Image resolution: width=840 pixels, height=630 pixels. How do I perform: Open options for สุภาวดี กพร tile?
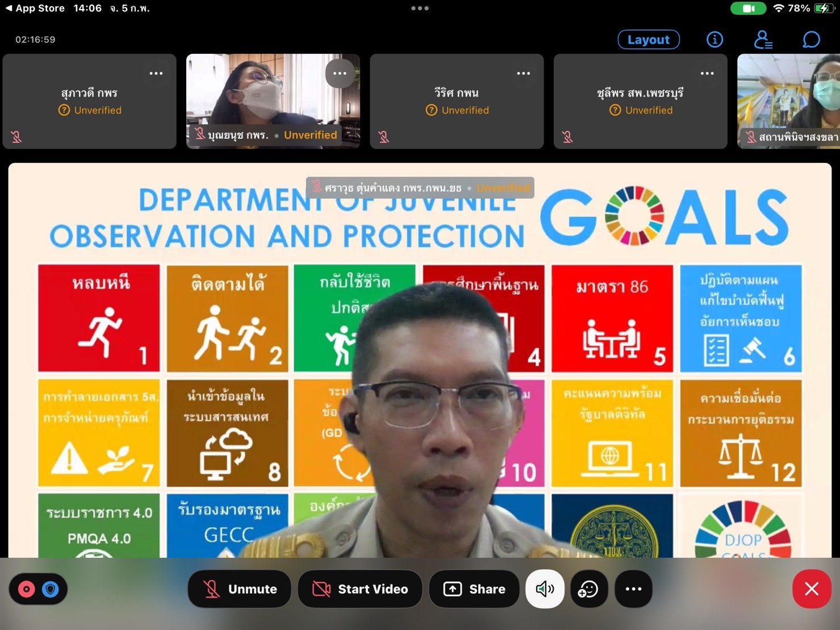(x=156, y=73)
